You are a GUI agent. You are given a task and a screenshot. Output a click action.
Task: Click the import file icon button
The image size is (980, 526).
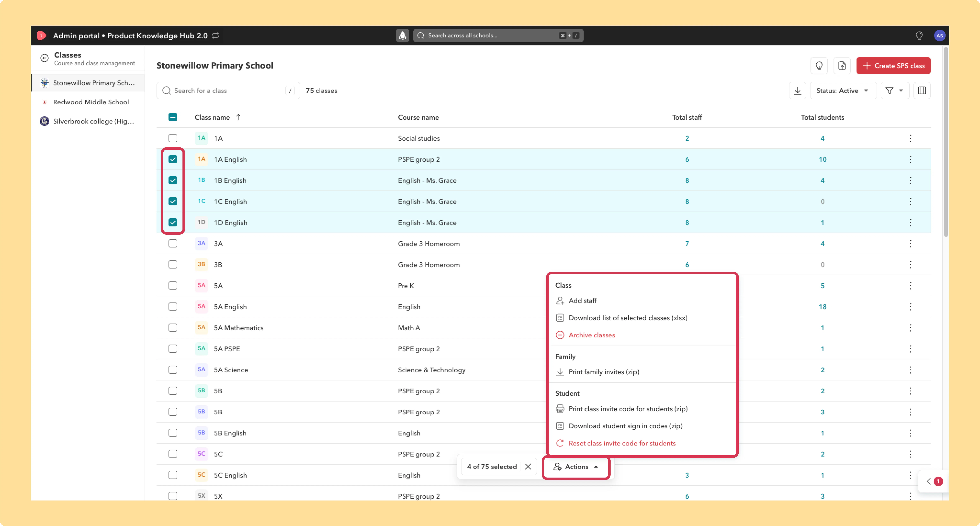[x=842, y=66]
